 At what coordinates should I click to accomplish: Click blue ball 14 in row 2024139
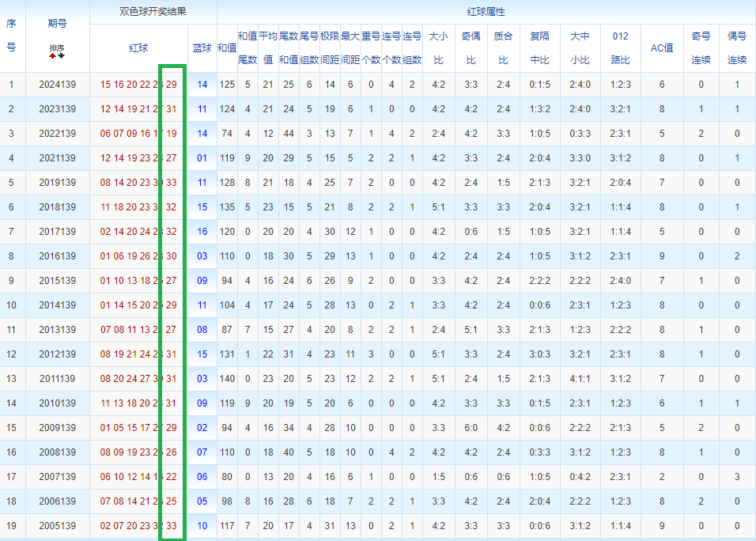coord(202,85)
